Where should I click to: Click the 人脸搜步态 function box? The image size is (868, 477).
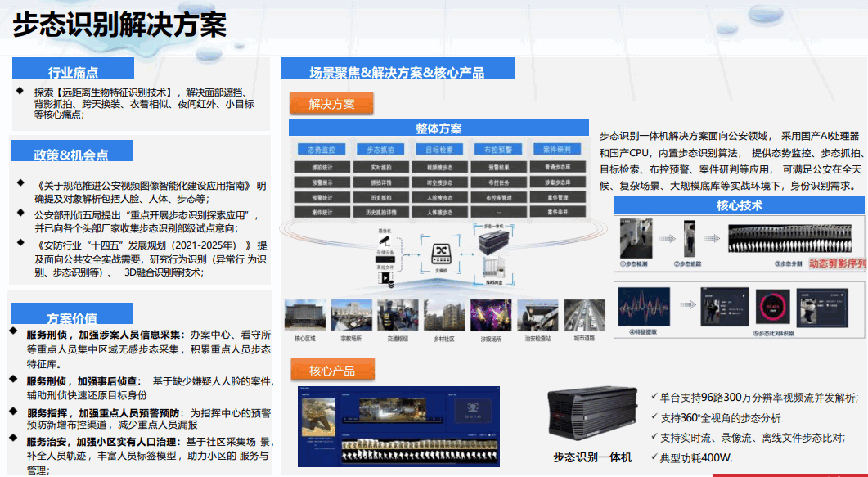coord(439,197)
